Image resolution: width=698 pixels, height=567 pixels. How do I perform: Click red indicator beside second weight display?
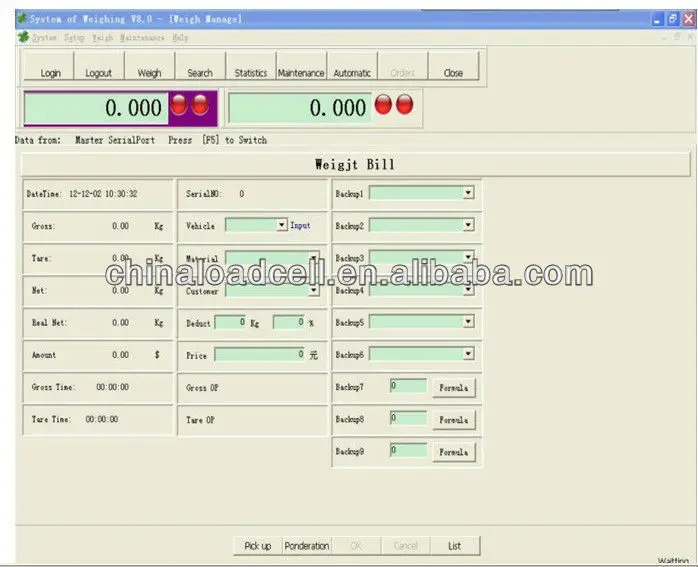coord(383,104)
